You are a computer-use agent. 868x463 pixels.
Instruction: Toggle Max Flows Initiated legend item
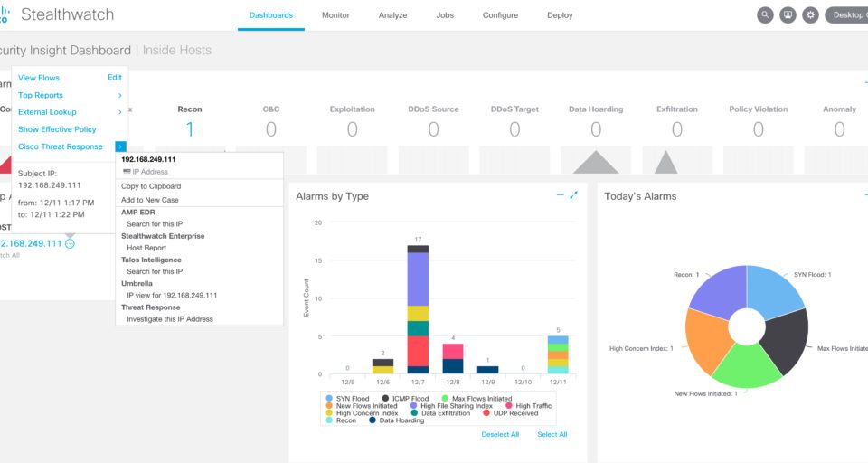click(476, 398)
